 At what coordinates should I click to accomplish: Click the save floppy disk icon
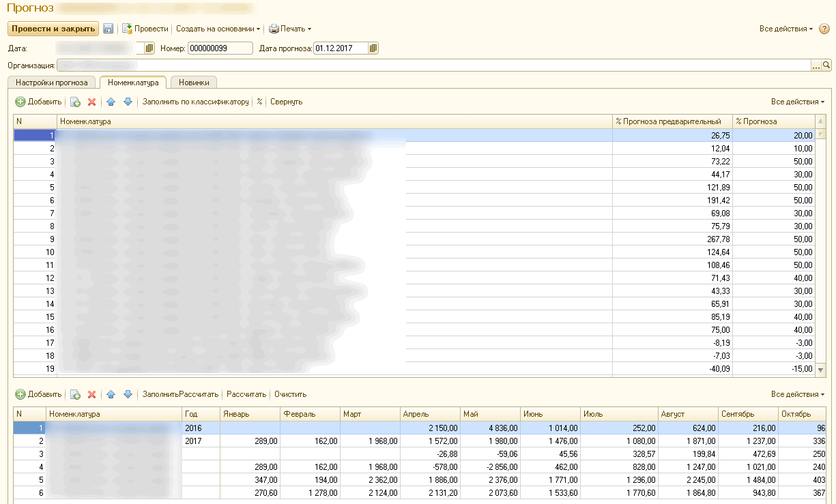pos(109,29)
